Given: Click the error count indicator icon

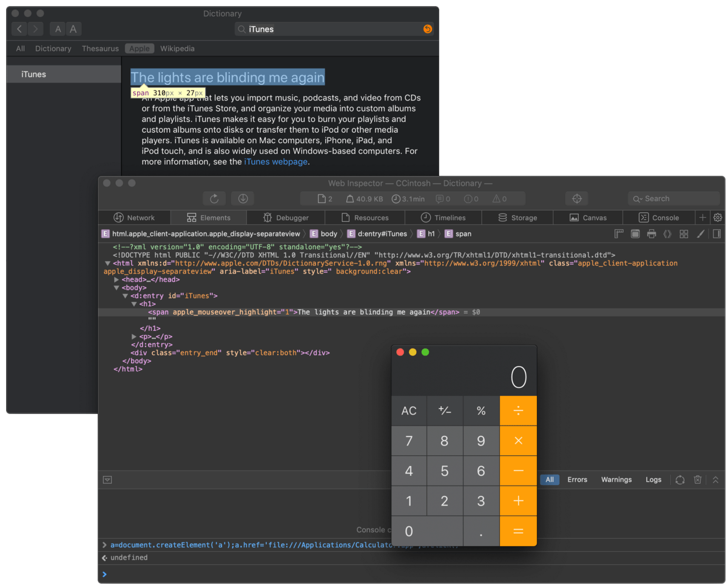Looking at the screenshot, I should click(468, 199).
